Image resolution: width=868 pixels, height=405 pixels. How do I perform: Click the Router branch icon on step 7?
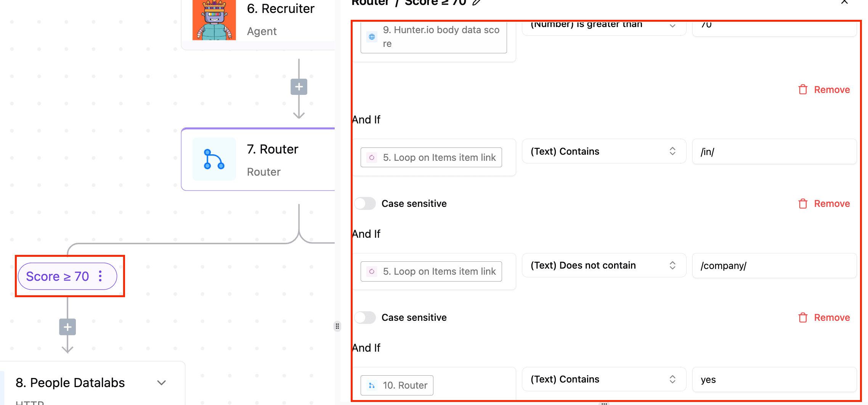pyautogui.click(x=214, y=159)
